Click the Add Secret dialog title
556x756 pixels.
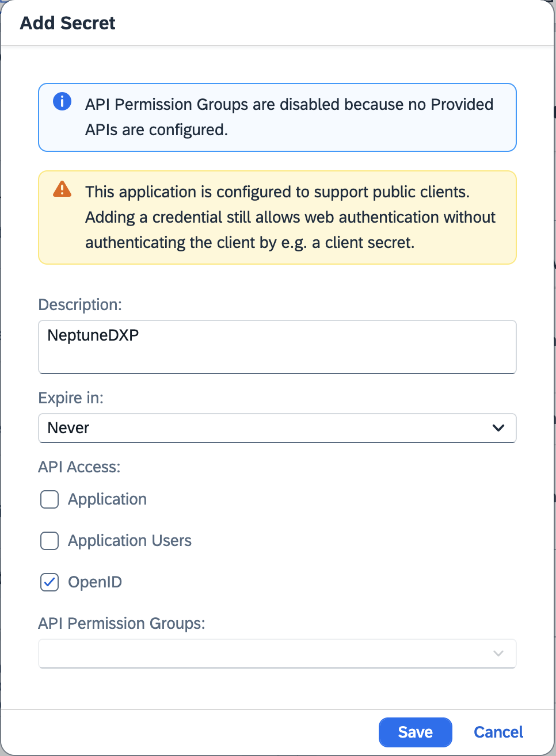(67, 23)
